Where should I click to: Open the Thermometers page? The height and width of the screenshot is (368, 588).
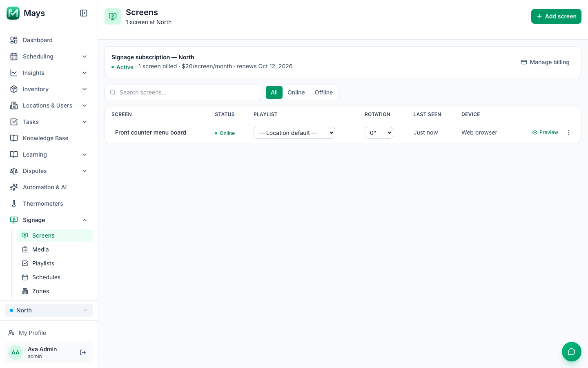click(49, 204)
